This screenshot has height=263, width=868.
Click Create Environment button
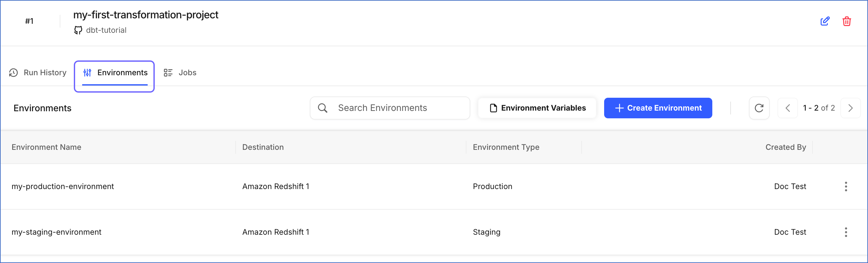coord(658,108)
